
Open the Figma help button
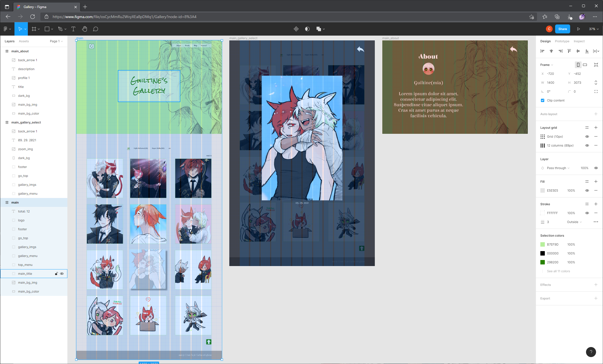tap(591, 352)
